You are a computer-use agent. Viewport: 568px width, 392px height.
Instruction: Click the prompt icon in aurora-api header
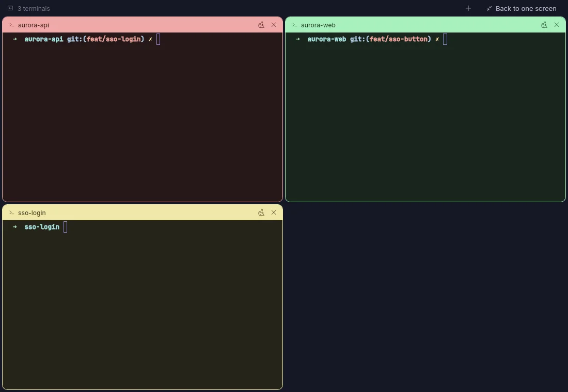[x=11, y=25]
